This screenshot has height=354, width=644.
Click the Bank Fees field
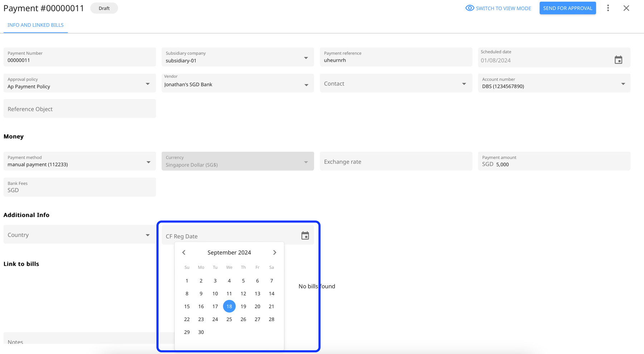pyautogui.click(x=79, y=187)
